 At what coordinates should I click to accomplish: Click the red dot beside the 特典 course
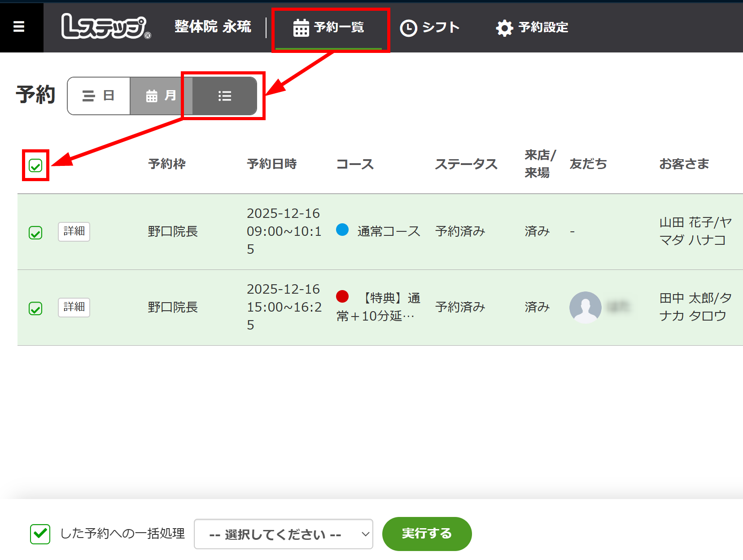click(343, 297)
